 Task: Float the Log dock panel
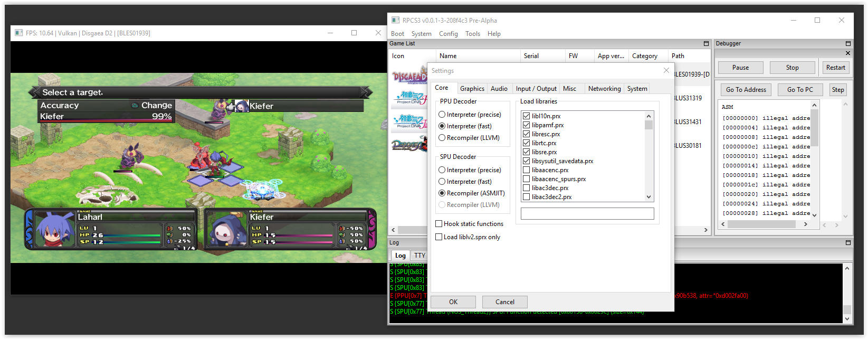tap(848, 242)
